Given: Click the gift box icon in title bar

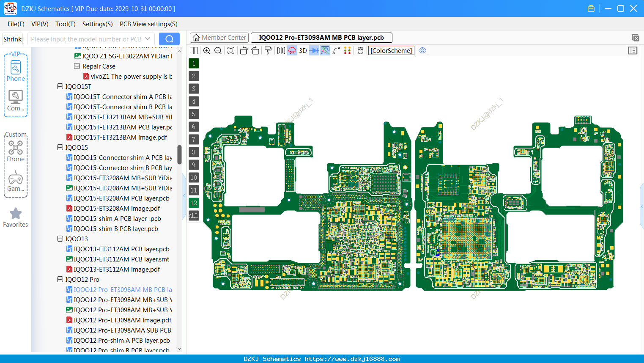Looking at the screenshot, I should coord(591,8).
